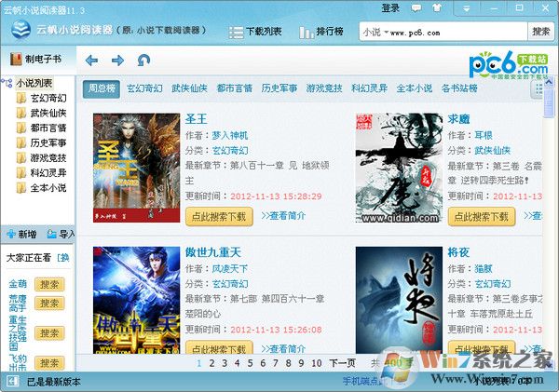Open the 将夜 title link

click(x=458, y=252)
